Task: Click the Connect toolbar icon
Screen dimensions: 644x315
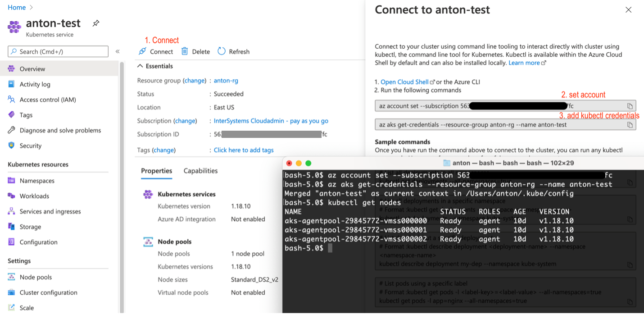Action: click(x=142, y=51)
